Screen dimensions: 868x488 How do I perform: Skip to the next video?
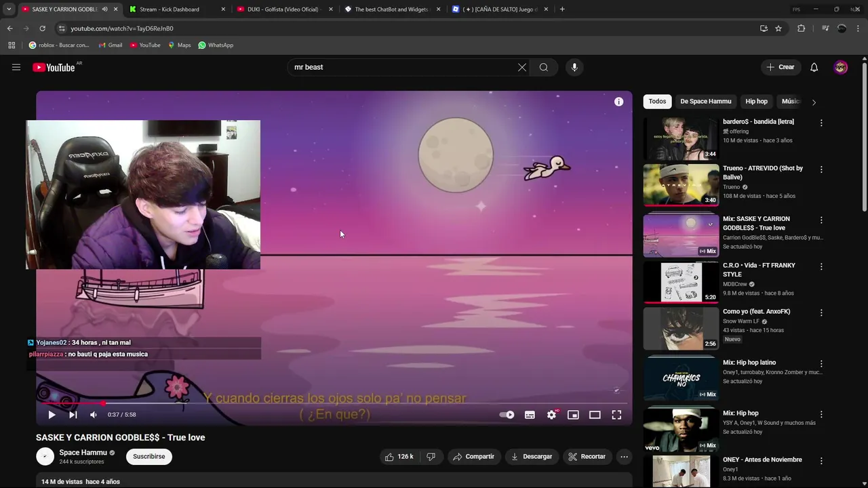click(x=73, y=415)
